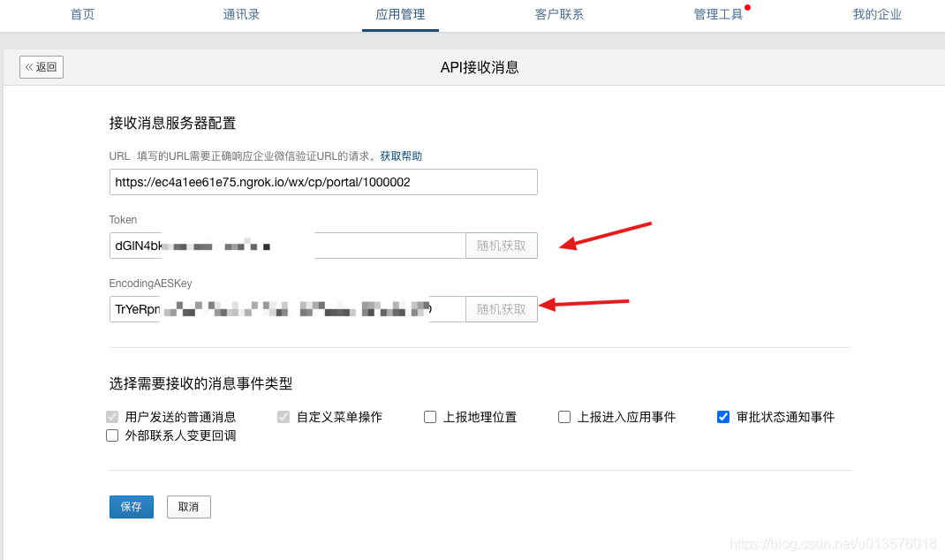Viewport: 945px width, 560px height.
Task: Open the 通讯录 section
Action: [241, 15]
